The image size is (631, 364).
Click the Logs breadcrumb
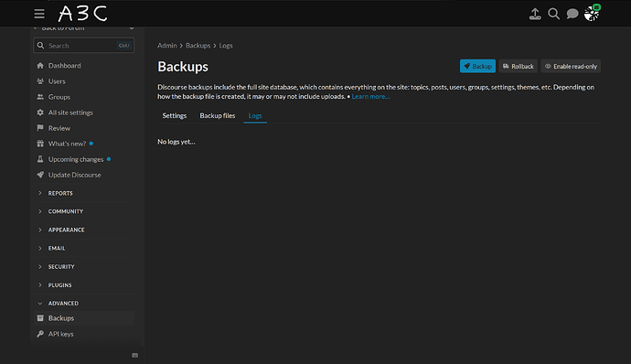pyautogui.click(x=226, y=46)
